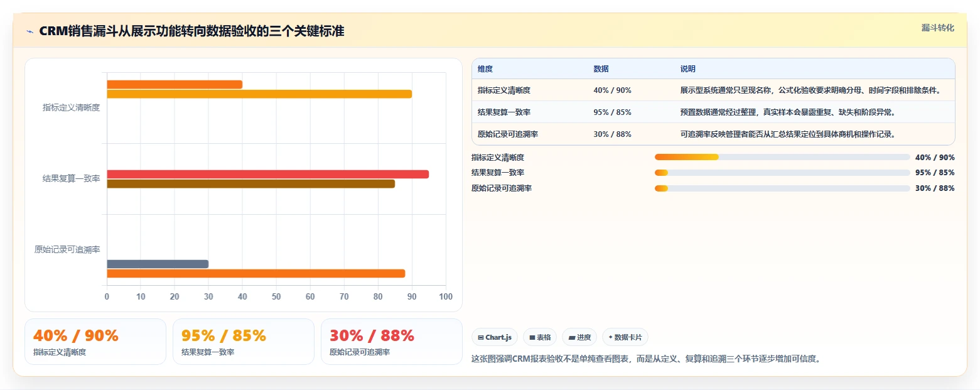The height and width of the screenshot is (390, 980).
Task: Click the description starting 预置数据通常经过整理
Action: (x=787, y=112)
